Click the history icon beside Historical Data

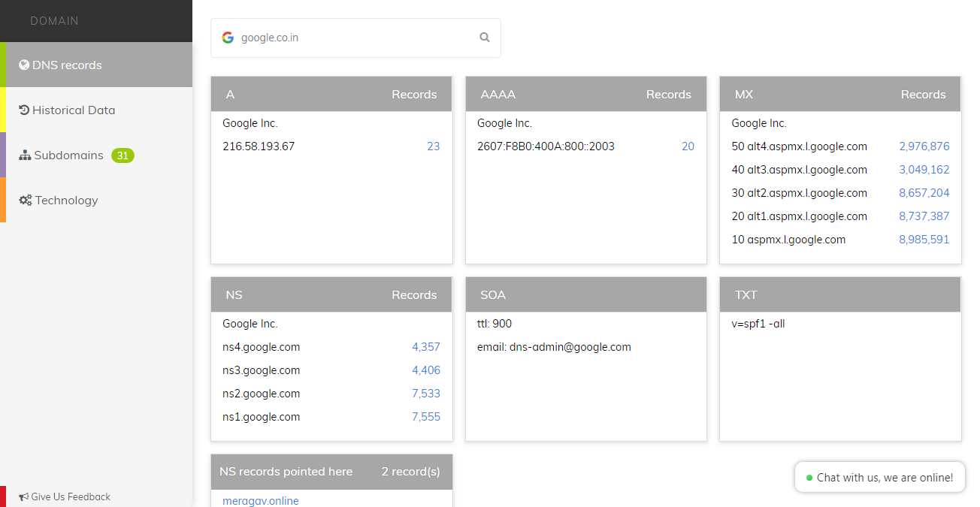24,110
